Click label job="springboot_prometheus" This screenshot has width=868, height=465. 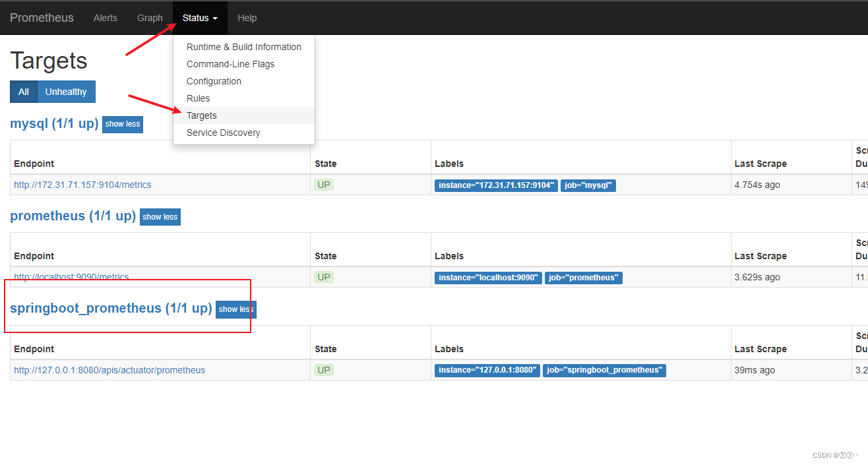pyautogui.click(x=604, y=370)
